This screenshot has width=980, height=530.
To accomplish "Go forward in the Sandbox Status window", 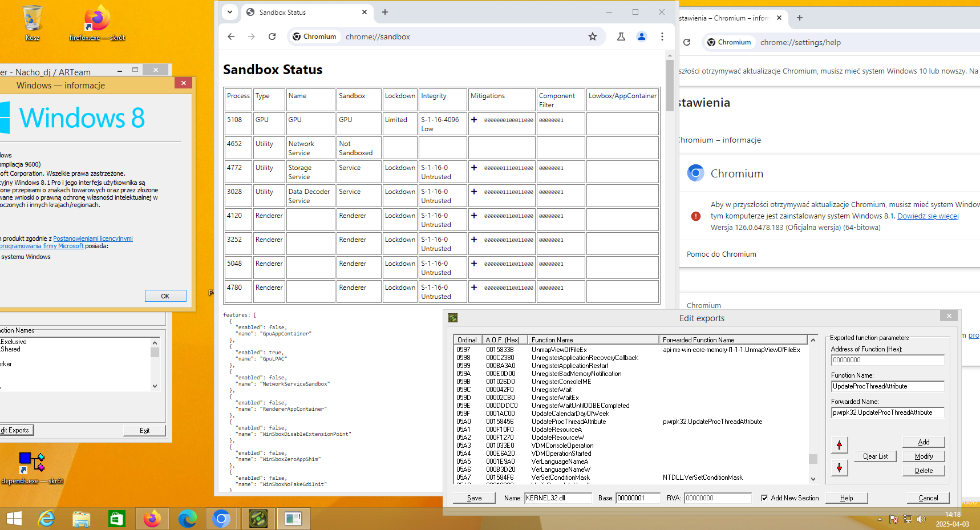I will click(252, 37).
